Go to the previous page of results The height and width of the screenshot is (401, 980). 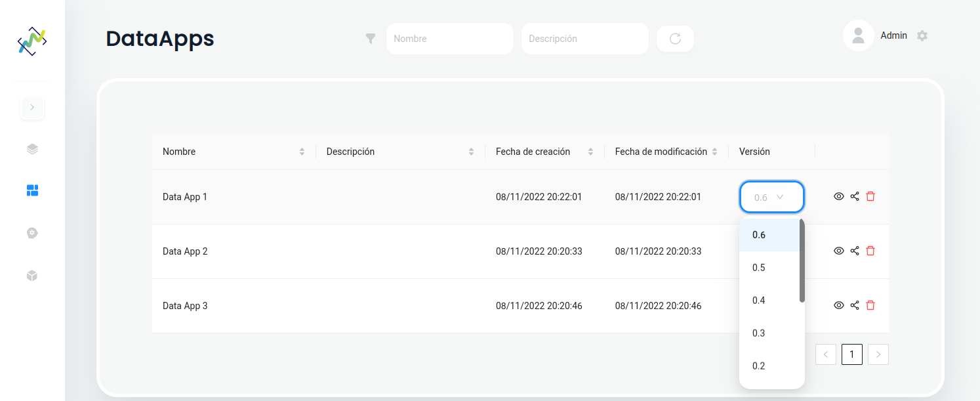tap(826, 354)
